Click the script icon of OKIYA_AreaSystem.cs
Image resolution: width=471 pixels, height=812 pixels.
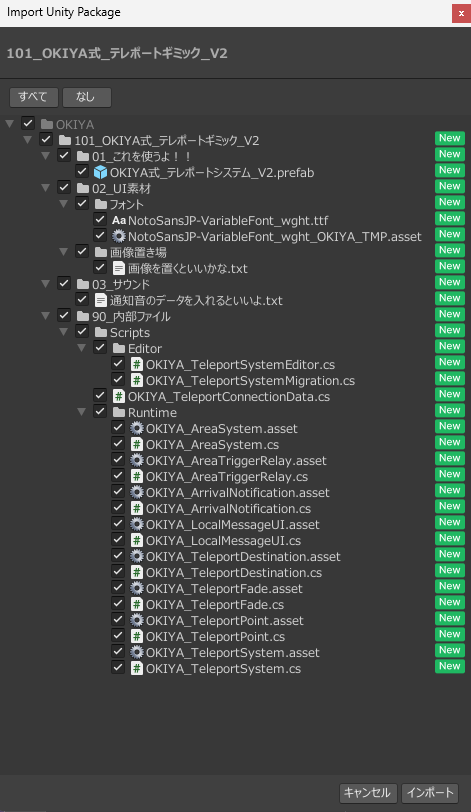[136, 444]
